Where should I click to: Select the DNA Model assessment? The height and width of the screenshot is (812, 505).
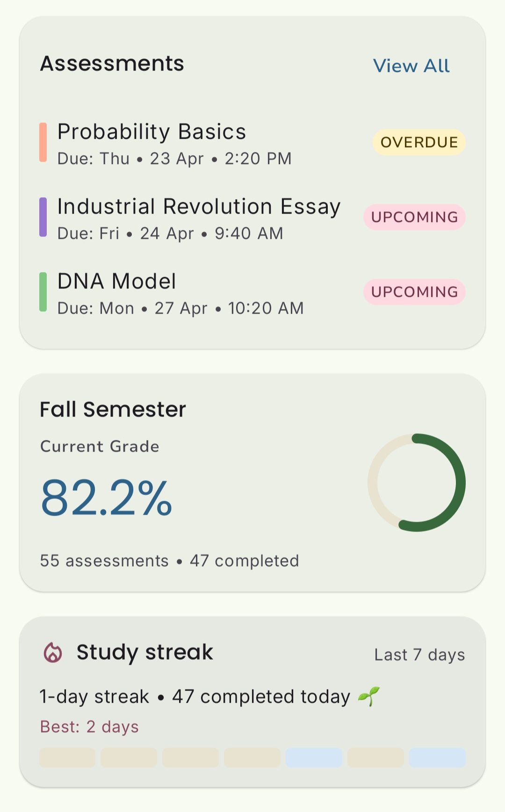tap(117, 281)
